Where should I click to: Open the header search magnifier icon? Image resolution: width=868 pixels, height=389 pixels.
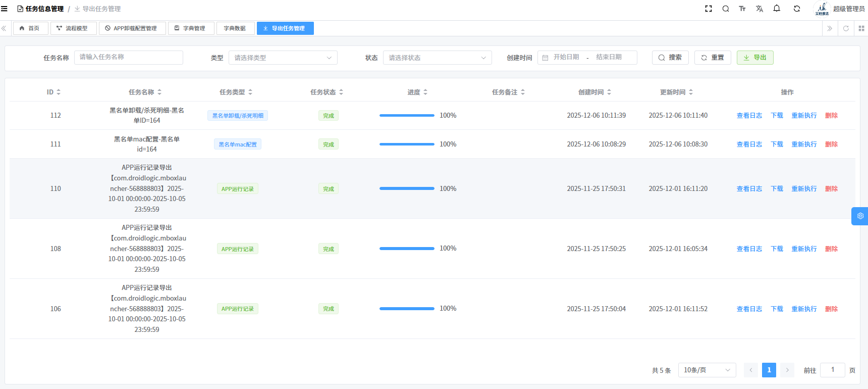pos(726,9)
